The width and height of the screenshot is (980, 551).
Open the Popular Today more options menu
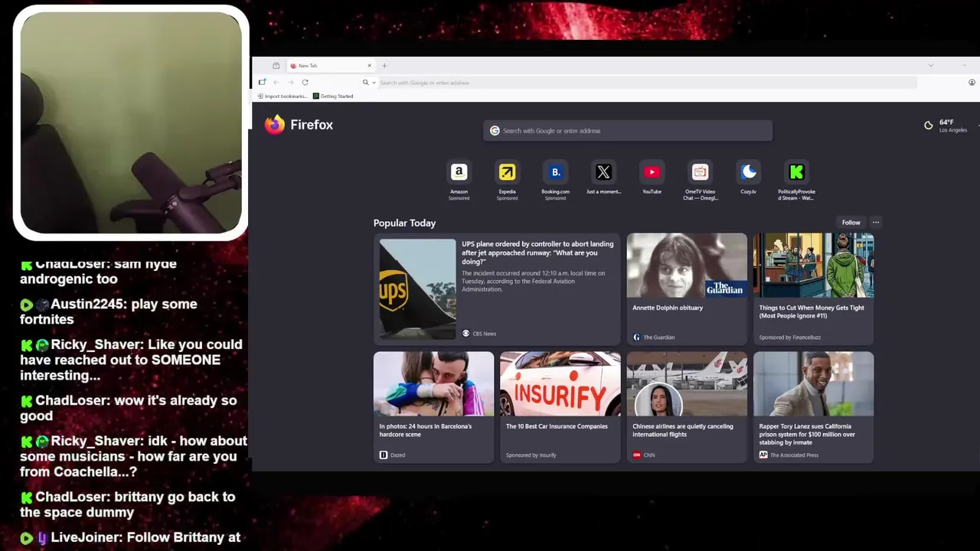(x=876, y=223)
